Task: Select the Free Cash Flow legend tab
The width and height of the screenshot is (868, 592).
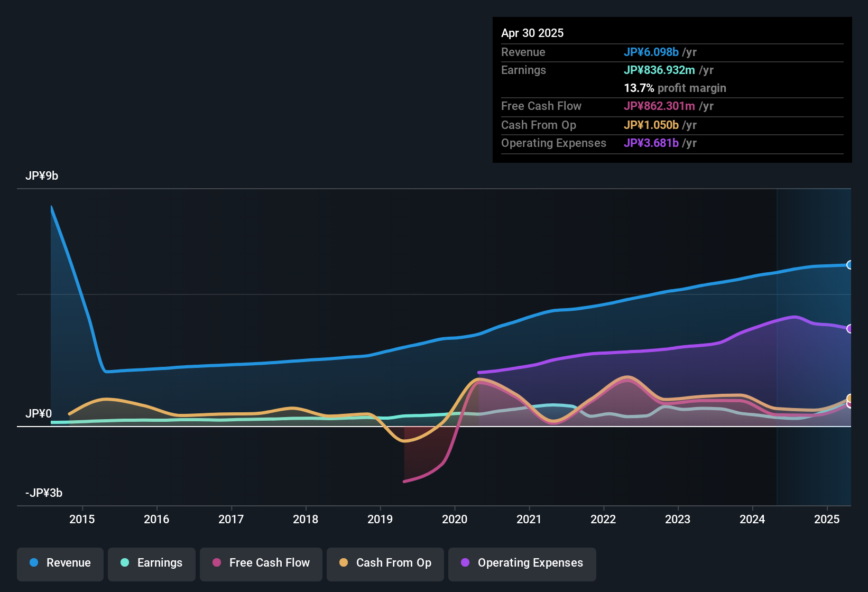Action: click(261, 563)
